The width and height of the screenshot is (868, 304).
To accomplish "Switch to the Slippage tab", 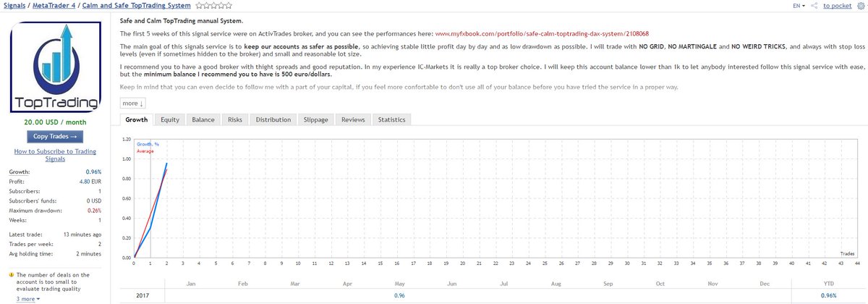I will pos(315,119).
